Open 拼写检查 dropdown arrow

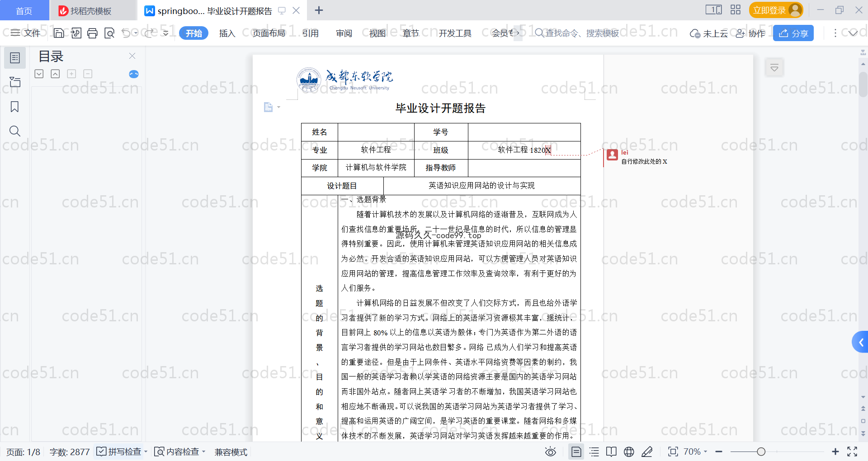click(146, 452)
